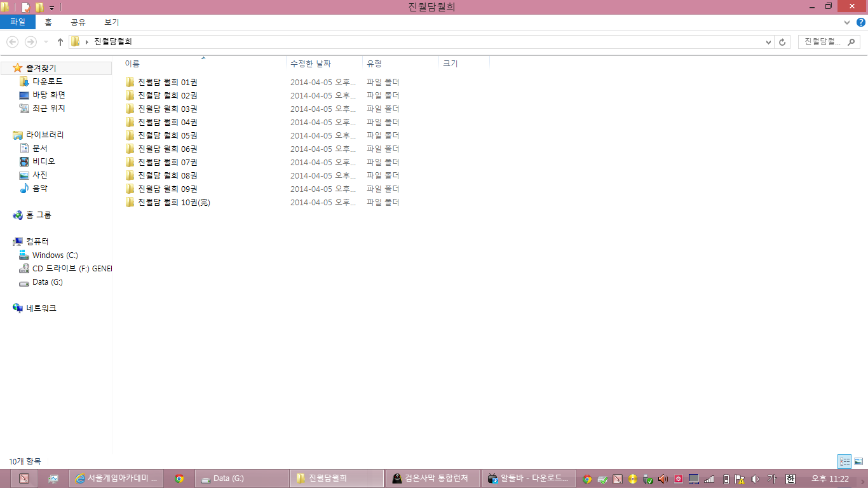Click the search box for 진월담월희
Viewport: 868px width, 488px height.
829,42
